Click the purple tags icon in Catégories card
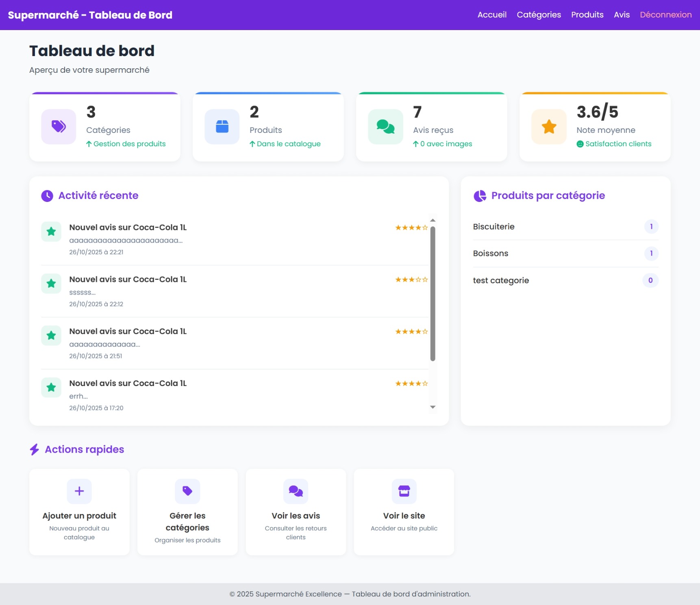 point(59,126)
